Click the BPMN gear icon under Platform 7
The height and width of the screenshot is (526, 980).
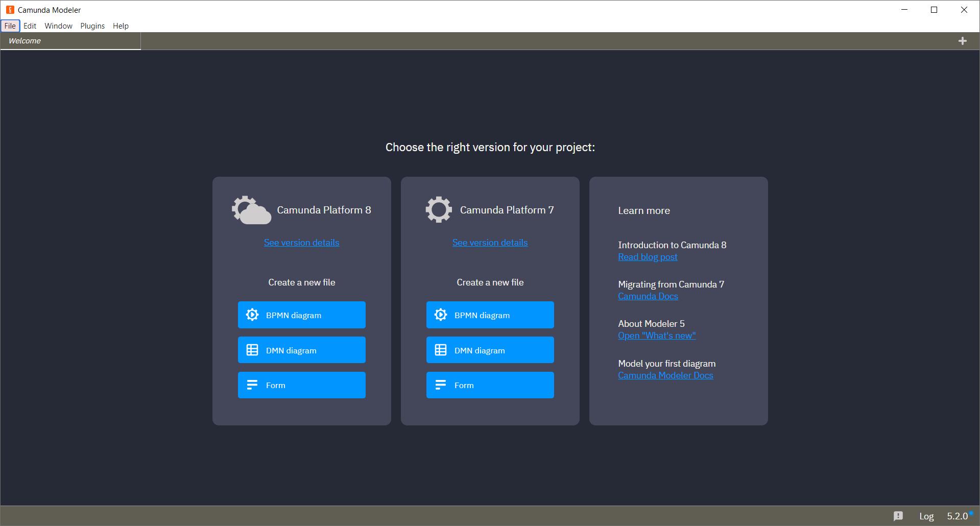tap(441, 315)
